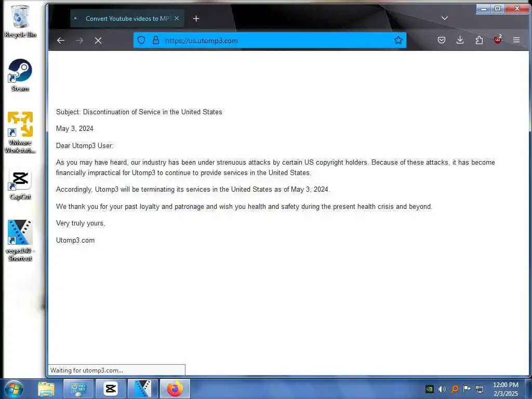Click the us.utomp3.com address bar

click(270, 41)
